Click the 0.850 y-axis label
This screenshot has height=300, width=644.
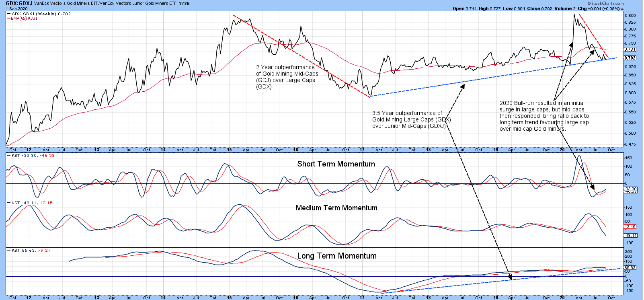coord(630,16)
